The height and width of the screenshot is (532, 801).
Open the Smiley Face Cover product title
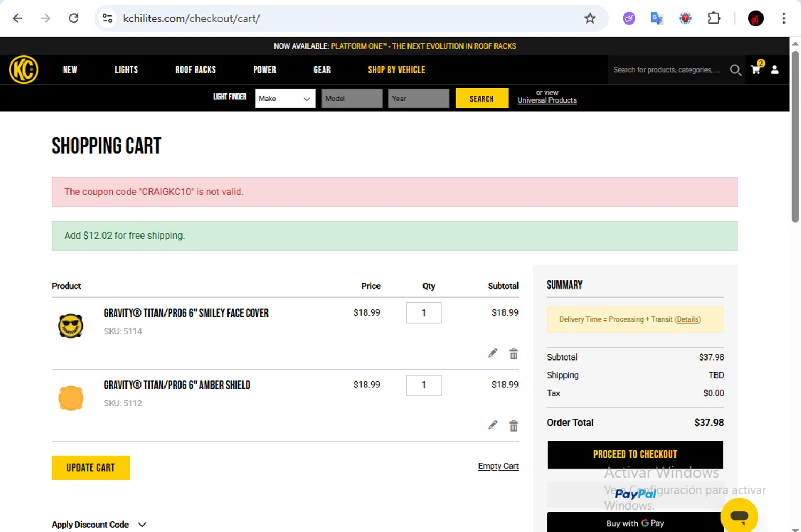[x=186, y=313]
